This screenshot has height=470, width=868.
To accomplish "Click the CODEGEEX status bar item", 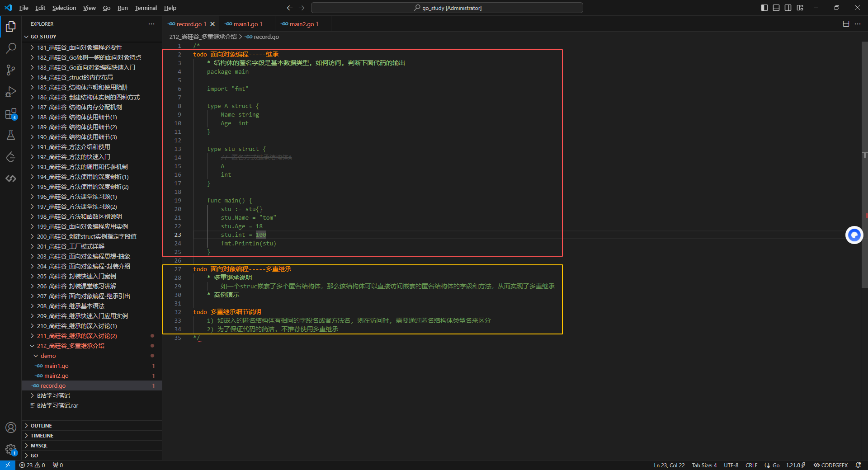I will point(830,465).
